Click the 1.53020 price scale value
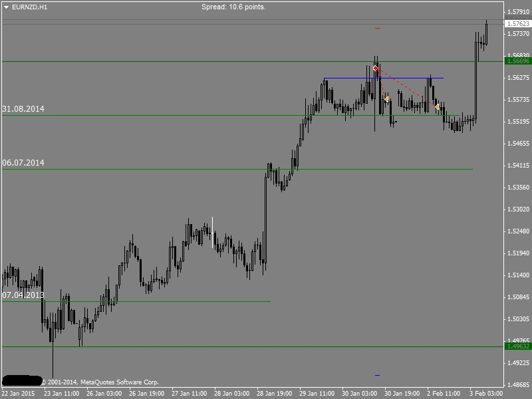Screen dimensions: 532x399 click(x=518, y=209)
